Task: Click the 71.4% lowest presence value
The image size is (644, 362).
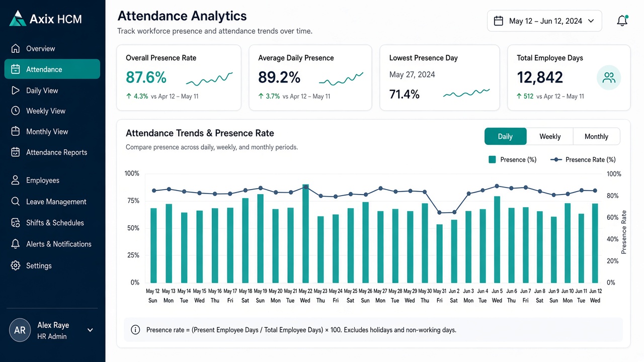Action: coord(405,94)
